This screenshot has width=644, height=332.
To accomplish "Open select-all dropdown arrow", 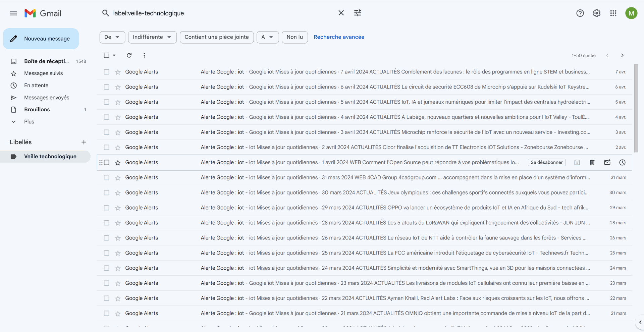I will [x=114, y=55].
